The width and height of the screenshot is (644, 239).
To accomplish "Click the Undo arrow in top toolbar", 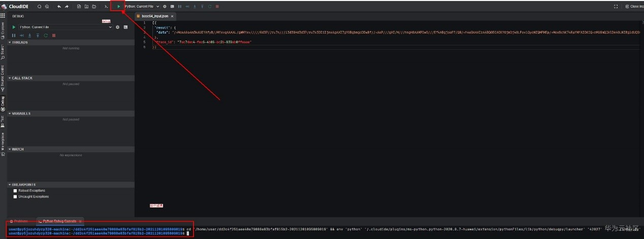I will point(59,7).
